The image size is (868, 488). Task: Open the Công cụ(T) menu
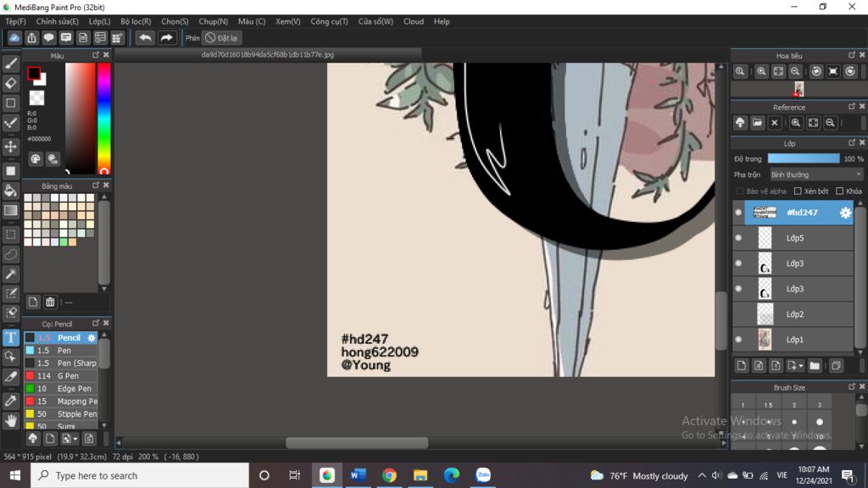pyautogui.click(x=329, y=21)
